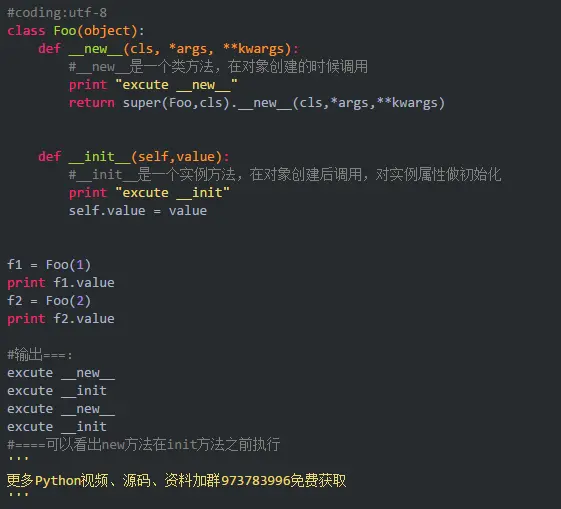Click the 'def __new__(cls, *args, **kwargs):' line
The image size is (561, 509).
(x=168, y=49)
